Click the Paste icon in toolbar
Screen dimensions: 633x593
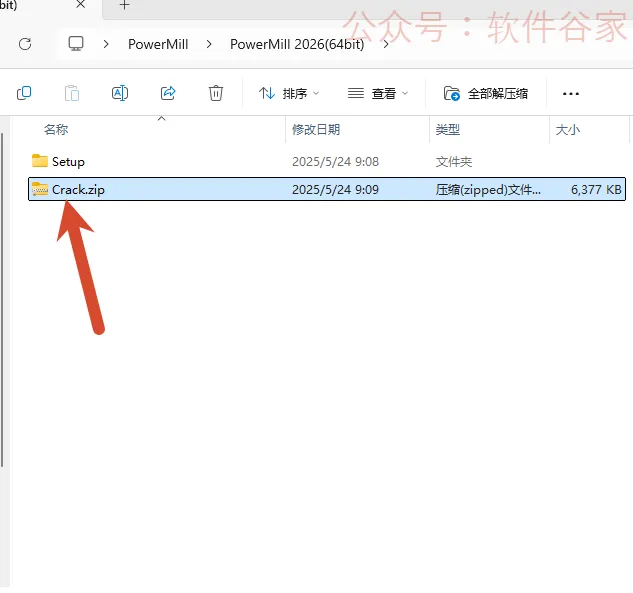click(x=72, y=93)
